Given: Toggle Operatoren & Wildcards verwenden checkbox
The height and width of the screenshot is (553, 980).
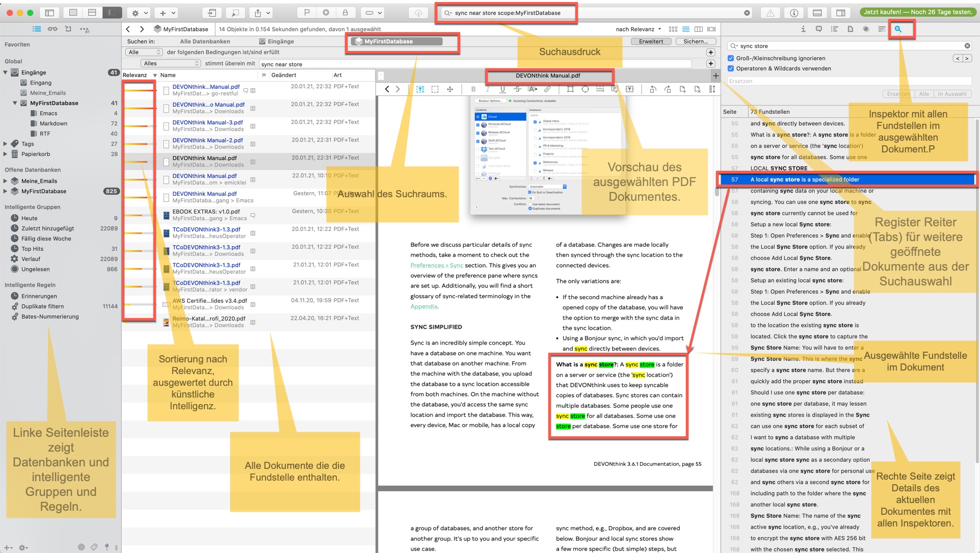Looking at the screenshot, I should [731, 68].
